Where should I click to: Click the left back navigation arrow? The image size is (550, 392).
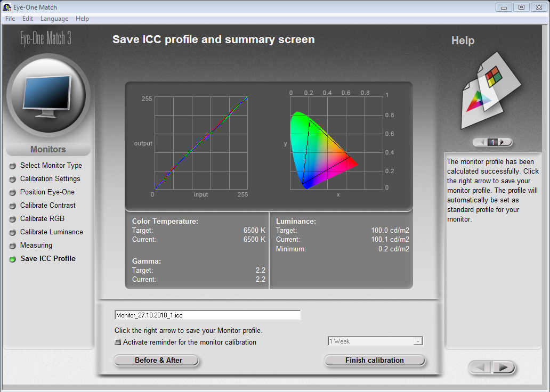coord(481,367)
